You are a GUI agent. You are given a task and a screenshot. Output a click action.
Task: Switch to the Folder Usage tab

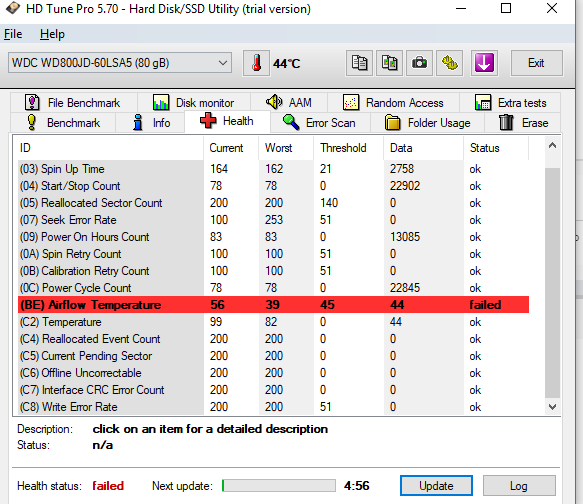click(x=428, y=123)
